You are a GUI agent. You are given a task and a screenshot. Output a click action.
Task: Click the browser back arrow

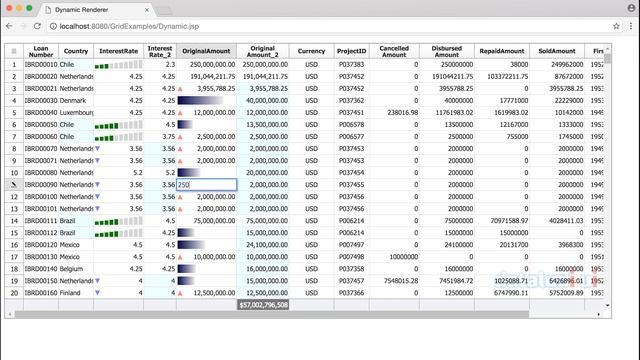pyautogui.click(x=9, y=26)
